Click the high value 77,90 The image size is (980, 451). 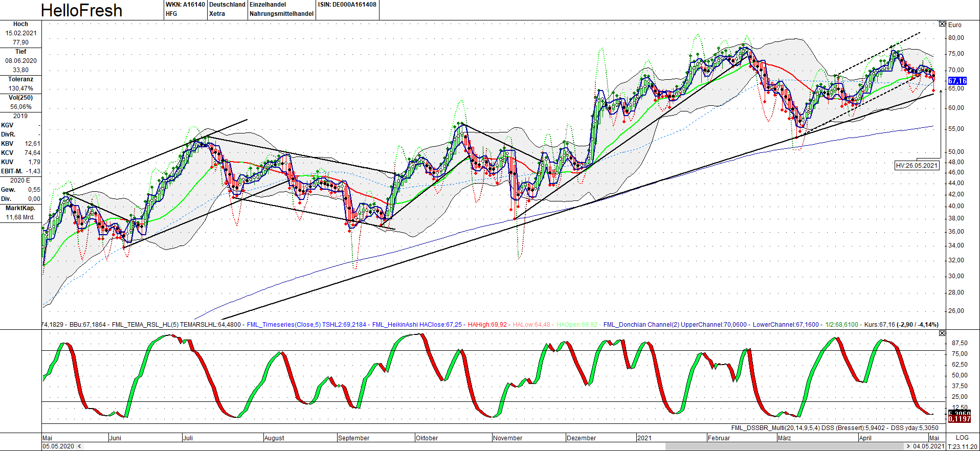(x=21, y=42)
